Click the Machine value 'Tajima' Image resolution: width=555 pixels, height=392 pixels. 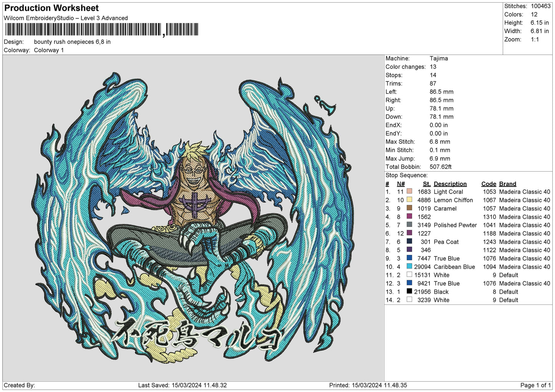439,58
